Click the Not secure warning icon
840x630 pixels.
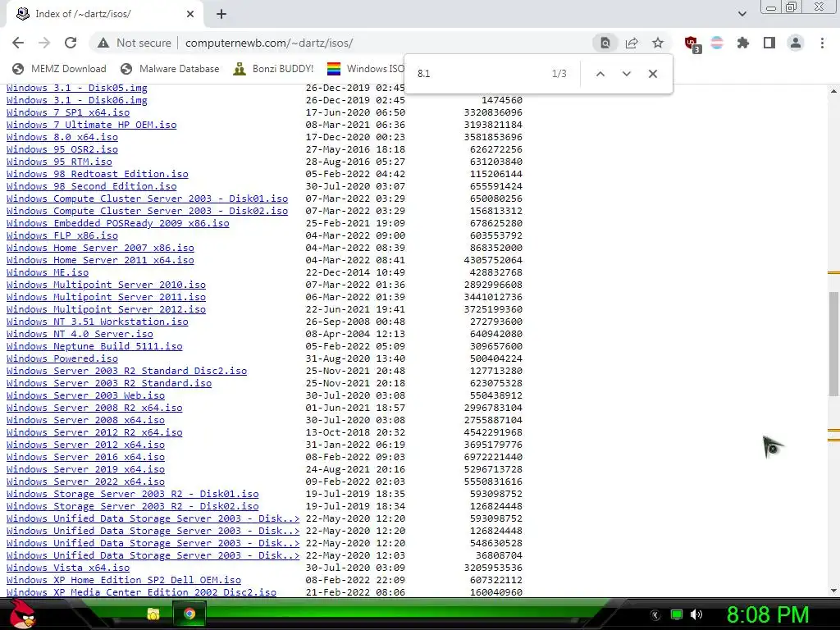[x=103, y=43]
